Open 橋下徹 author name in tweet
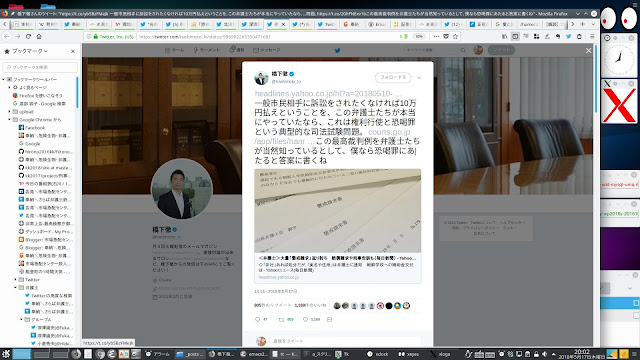640x360 pixels. (x=280, y=74)
